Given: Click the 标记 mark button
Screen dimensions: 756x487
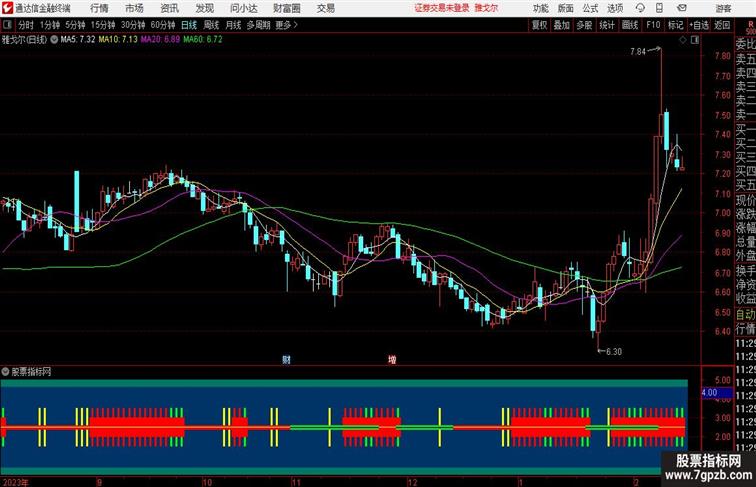Looking at the screenshot, I should pos(675,25).
